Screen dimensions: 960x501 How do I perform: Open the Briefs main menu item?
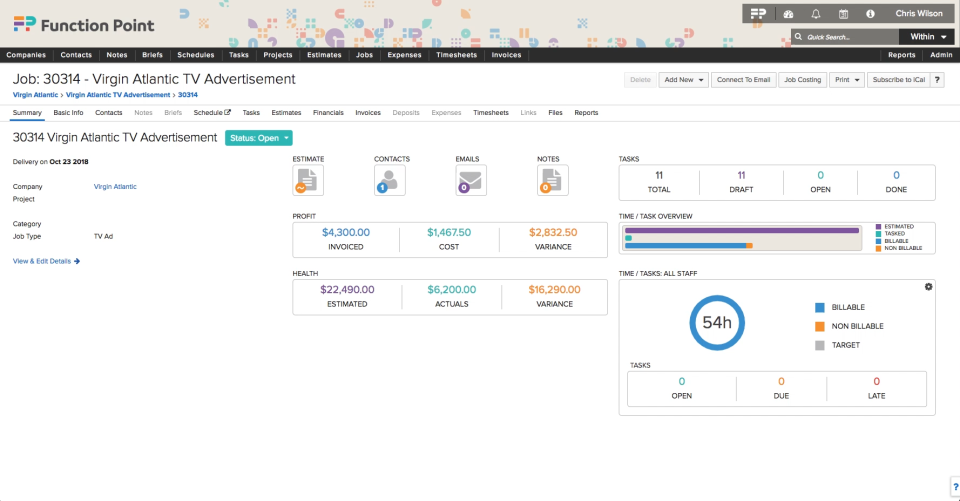[x=152, y=55]
